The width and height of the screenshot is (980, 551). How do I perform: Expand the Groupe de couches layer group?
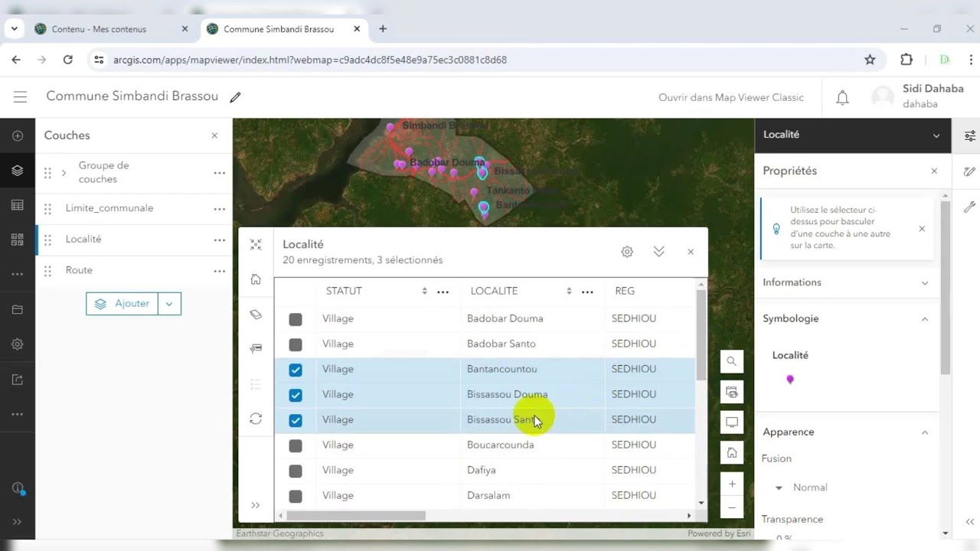[64, 173]
